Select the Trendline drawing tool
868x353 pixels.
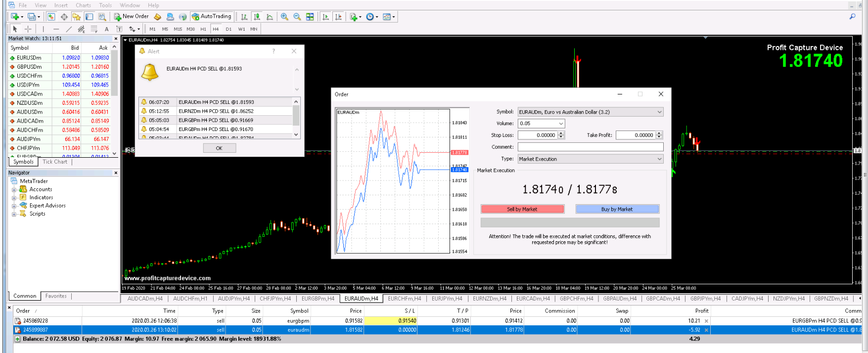pyautogui.click(x=69, y=29)
